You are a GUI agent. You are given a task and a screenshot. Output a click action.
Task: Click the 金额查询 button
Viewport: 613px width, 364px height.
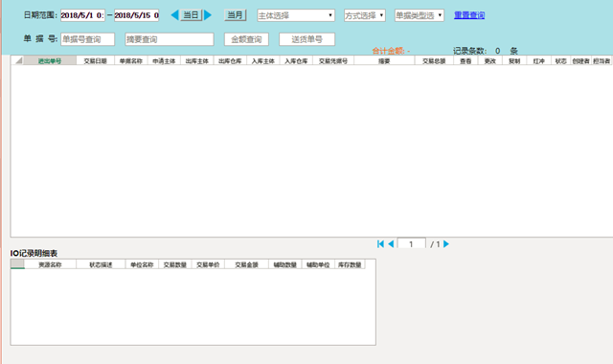[x=246, y=39]
